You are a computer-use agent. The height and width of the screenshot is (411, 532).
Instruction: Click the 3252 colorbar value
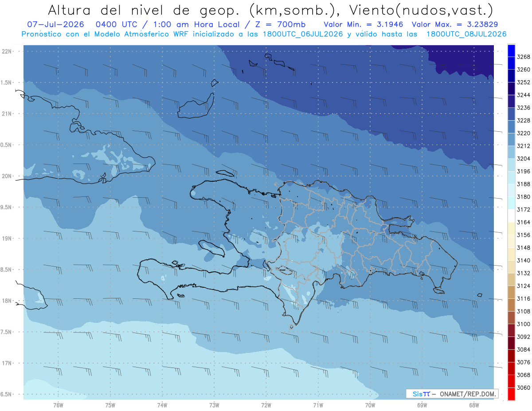click(524, 82)
